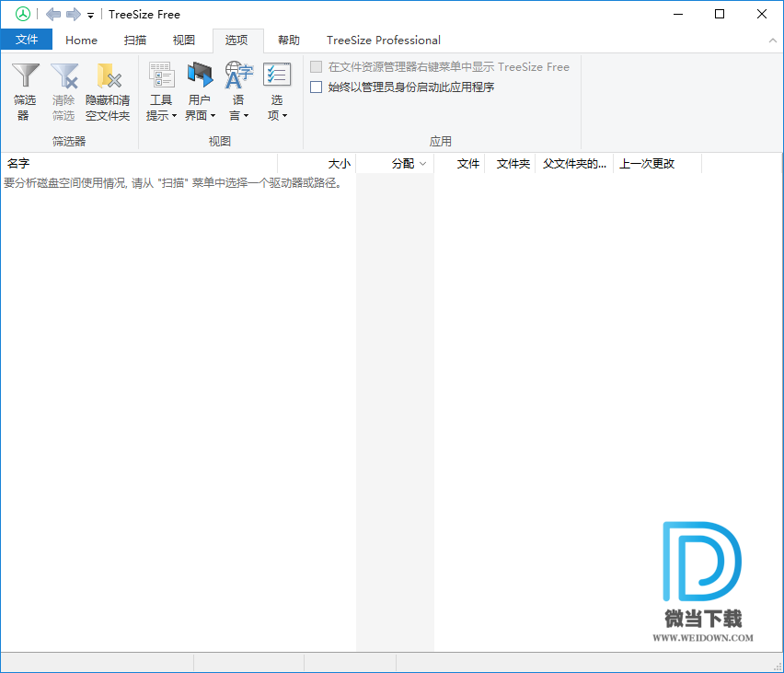Click the TreeSize app logo icon
The image size is (784, 673).
22,14
